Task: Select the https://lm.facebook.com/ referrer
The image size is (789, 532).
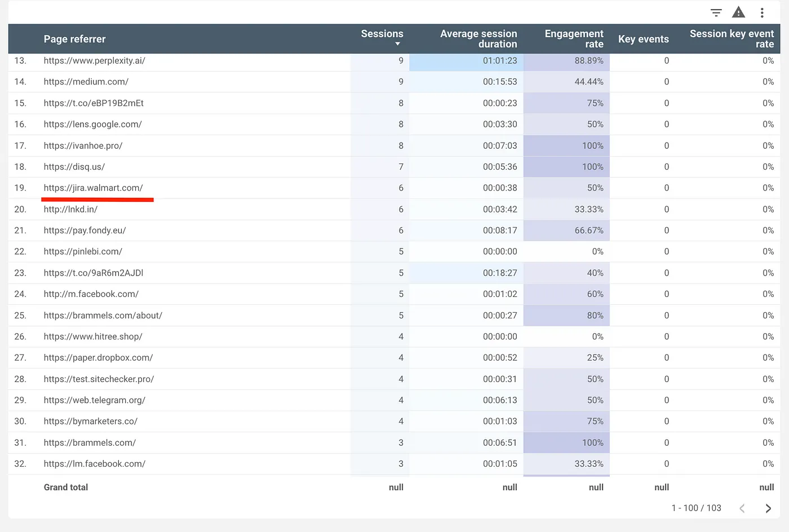Action: pyautogui.click(x=95, y=464)
